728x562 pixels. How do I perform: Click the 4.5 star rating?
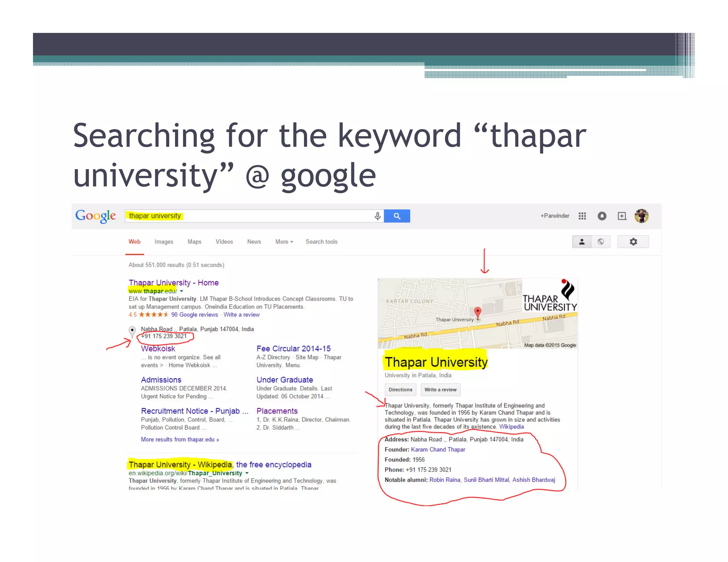(x=149, y=315)
